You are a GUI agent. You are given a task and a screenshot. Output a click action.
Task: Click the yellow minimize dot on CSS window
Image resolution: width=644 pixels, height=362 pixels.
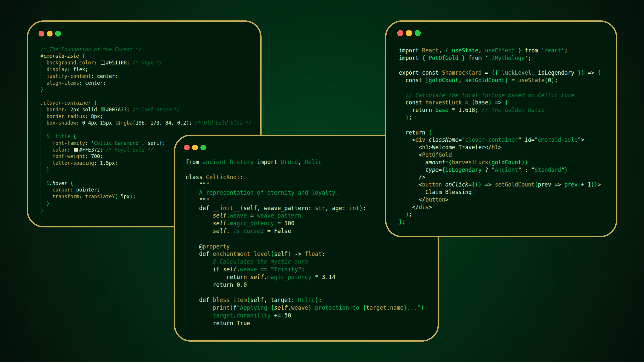(x=50, y=34)
